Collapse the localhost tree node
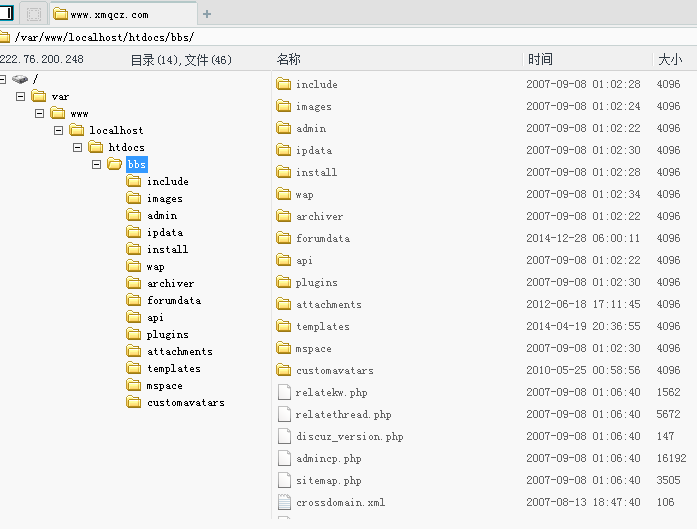Viewport: 697px width, 529px height. (59, 130)
